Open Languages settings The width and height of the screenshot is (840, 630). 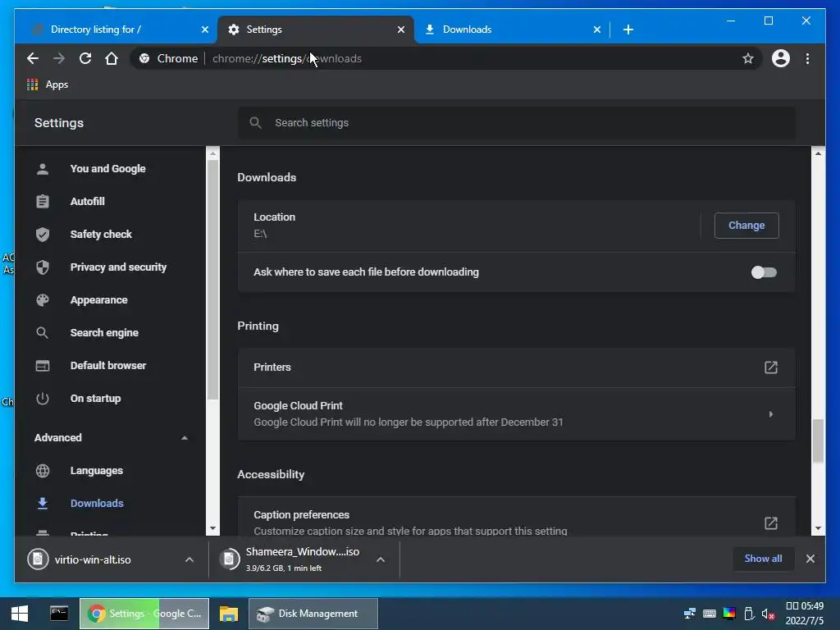click(97, 471)
